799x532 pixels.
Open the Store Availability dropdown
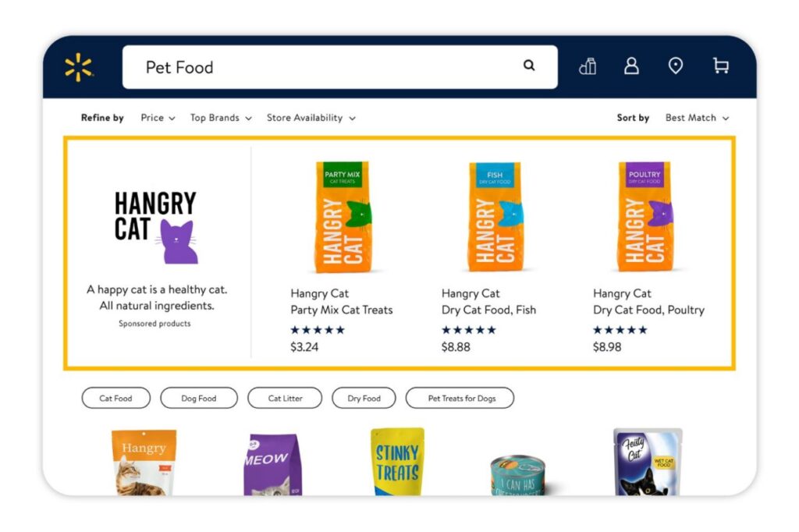(x=311, y=118)
